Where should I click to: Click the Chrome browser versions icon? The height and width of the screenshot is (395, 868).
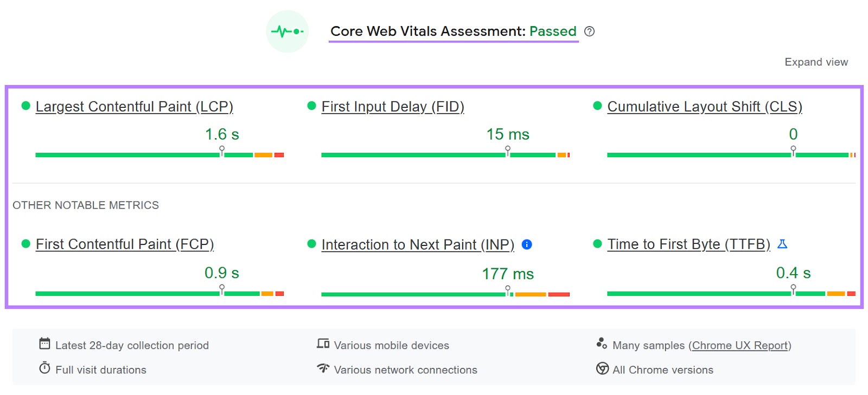pos(602,370)
